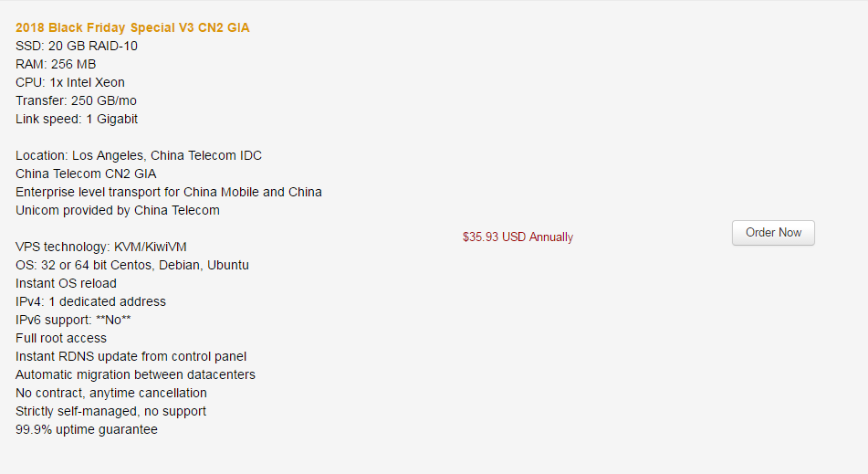
Task: Click the IPv6 support: **No** line
Action: [x=73, y=320]
